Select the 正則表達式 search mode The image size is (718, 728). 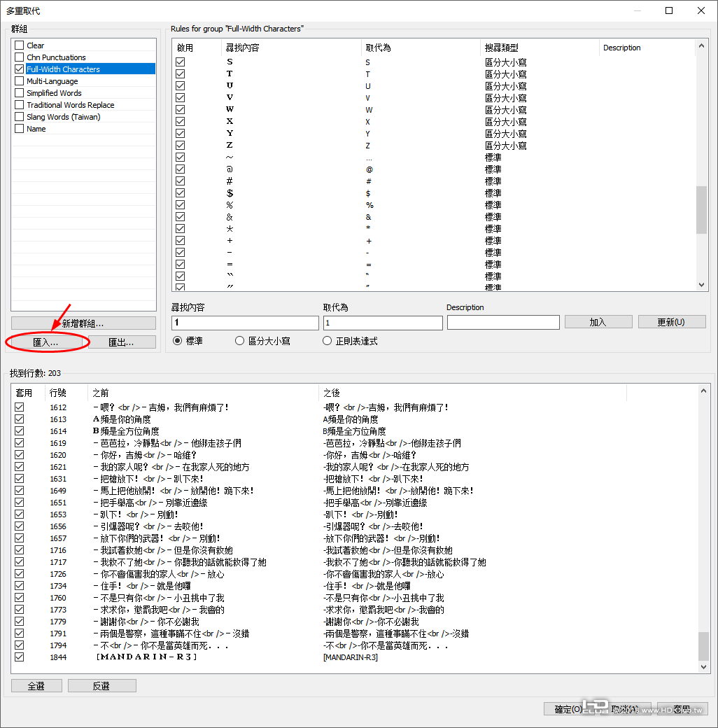coord(327,340)
